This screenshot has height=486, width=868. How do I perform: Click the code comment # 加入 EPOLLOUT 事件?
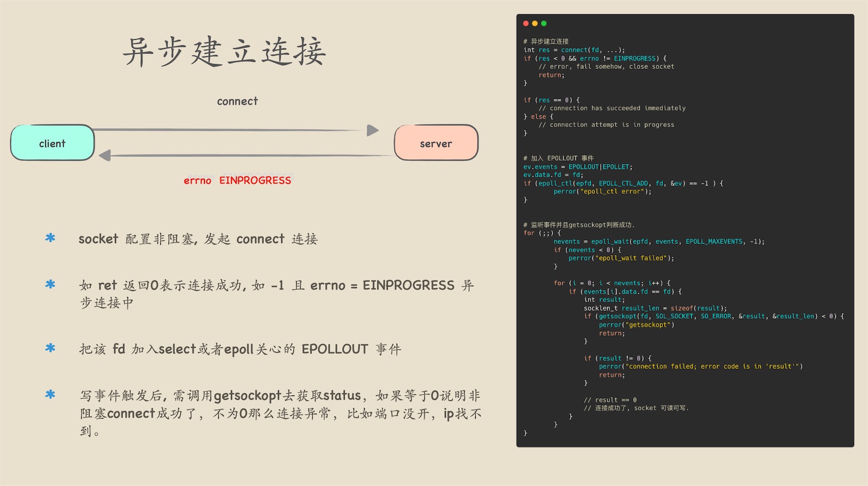pyautogui.click(x=558, y=158)
